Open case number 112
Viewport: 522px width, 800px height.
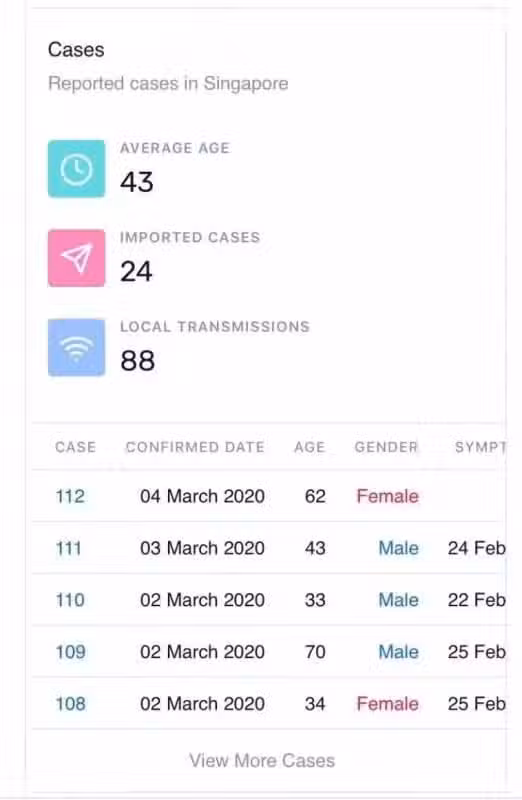(x=70, y=496)
